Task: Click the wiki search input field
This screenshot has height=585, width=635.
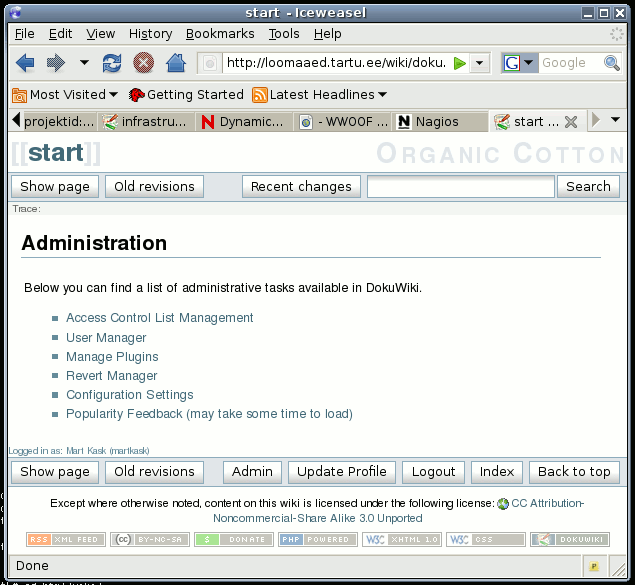Action: click(461, 187)
